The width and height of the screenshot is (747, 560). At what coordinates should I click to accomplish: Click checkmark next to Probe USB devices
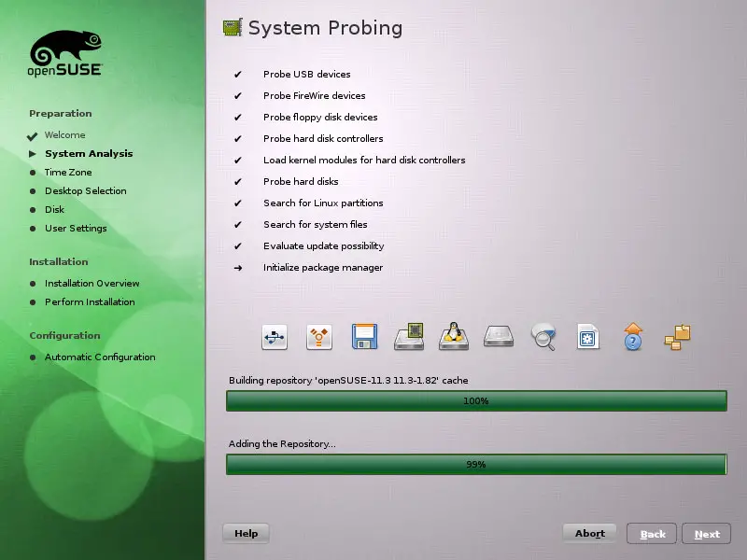(x=238, y=75)
